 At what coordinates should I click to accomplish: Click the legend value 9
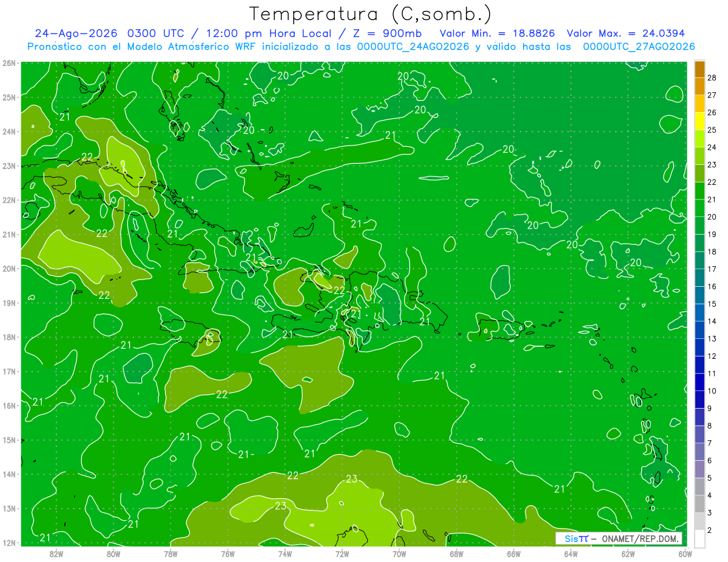[709, 408]
